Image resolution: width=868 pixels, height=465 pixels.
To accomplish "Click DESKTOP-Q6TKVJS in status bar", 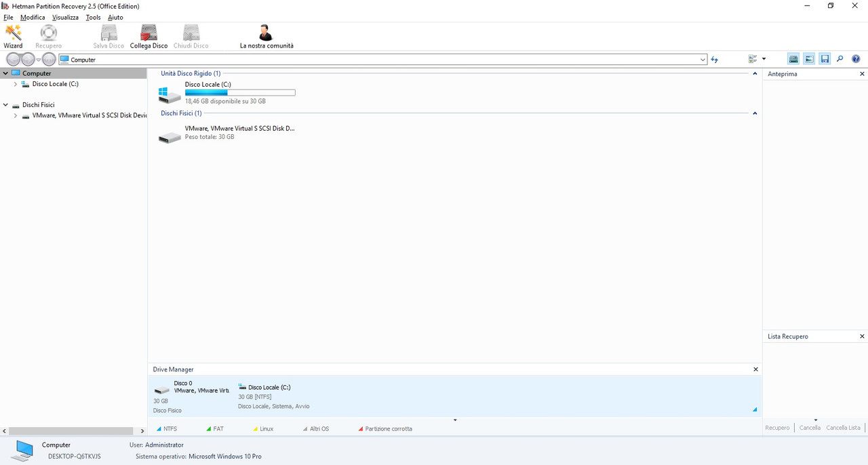I will (x=74, y=456).
